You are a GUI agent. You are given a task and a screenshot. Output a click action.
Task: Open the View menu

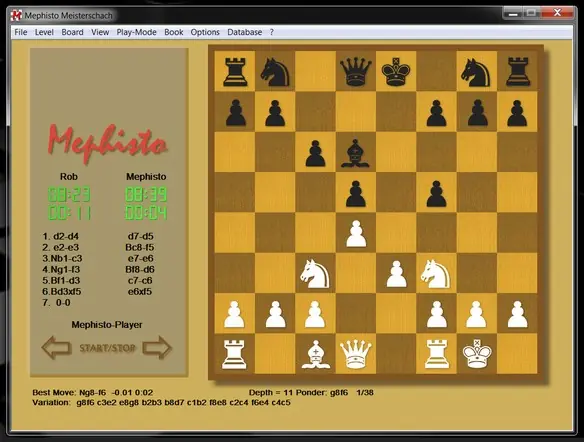[x=100, y=32]
